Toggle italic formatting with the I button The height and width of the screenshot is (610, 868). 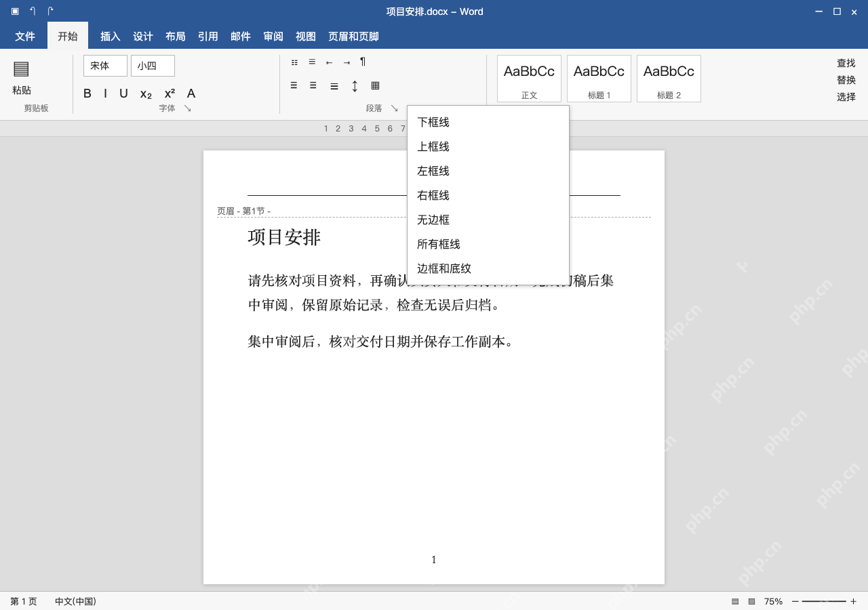click(105, 94)
